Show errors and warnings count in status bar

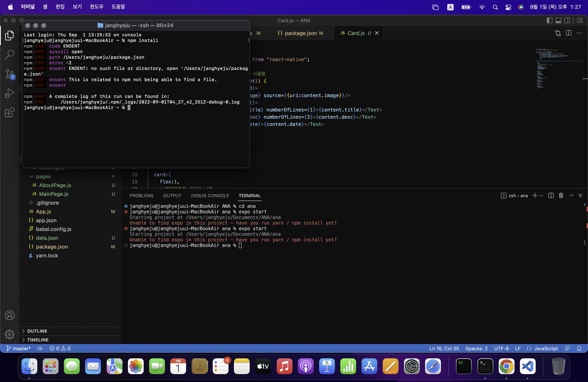pyautogui.click(x=60, y=348)
